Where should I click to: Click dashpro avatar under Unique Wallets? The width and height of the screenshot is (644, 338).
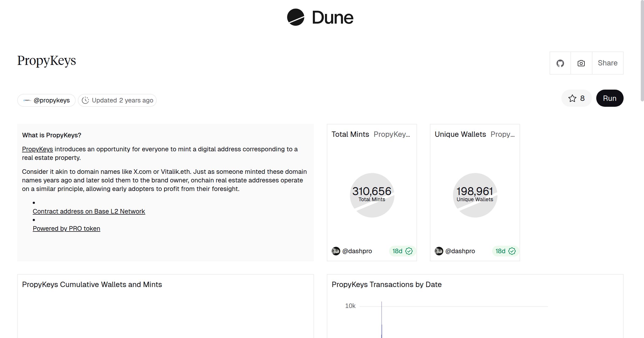(439, 251)
